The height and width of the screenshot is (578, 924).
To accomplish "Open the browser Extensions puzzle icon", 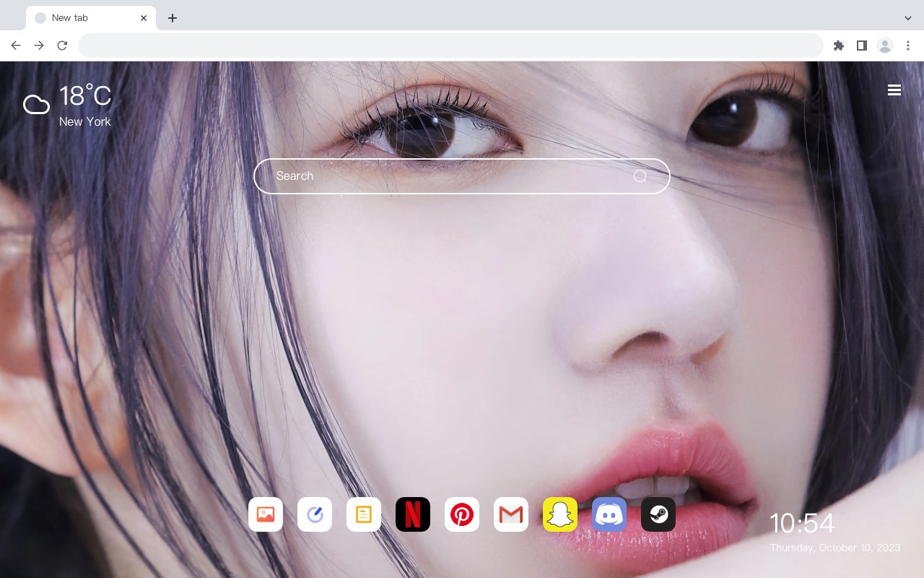I will [838, 46].
